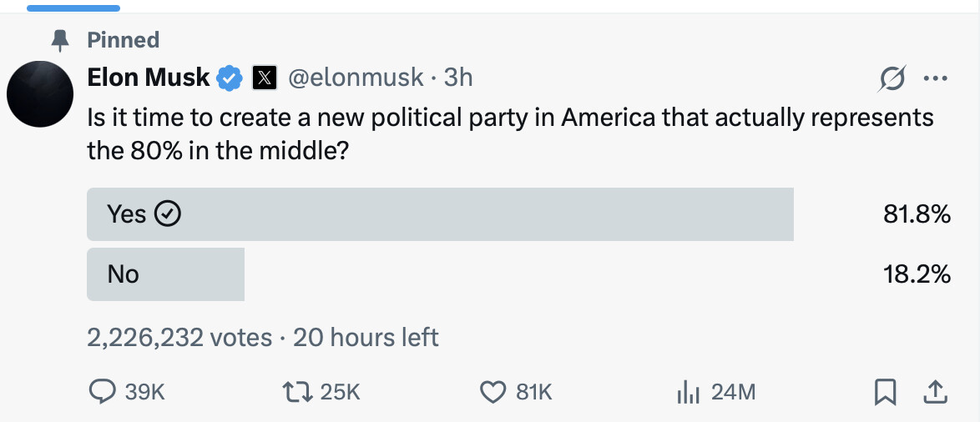
Task: Open the Elon Musk avatar picture
Action: click(x=40, y=94)
